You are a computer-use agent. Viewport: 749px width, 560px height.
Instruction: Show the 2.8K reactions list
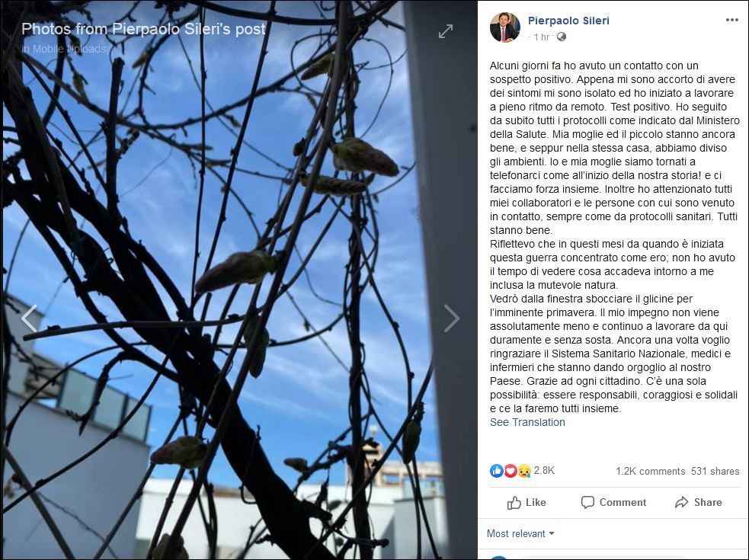pos(544,471)
